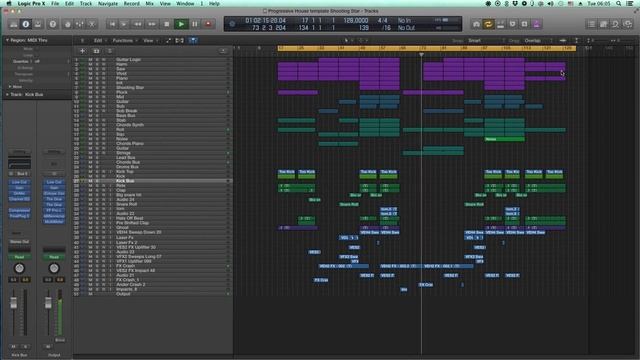This screenshot has height=360, width=640.
Task: Toggle the Catch Playhead blue button
Action: coord(193,40)
